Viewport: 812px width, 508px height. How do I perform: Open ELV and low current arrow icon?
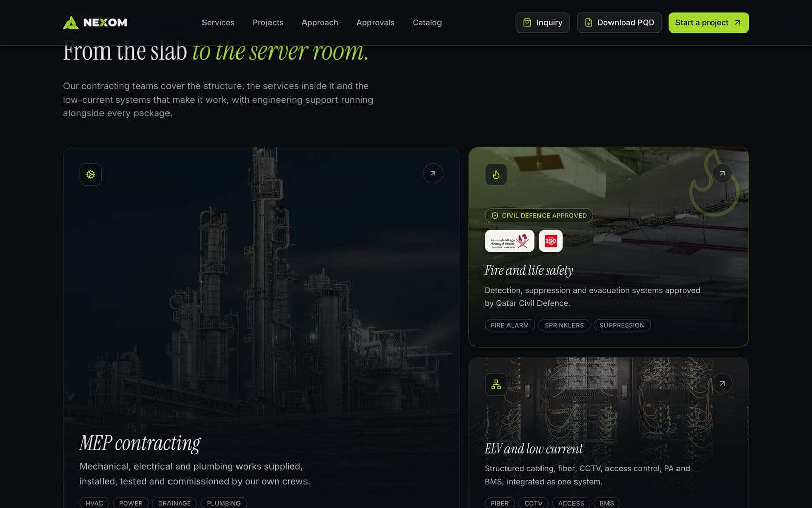point(722,383)
